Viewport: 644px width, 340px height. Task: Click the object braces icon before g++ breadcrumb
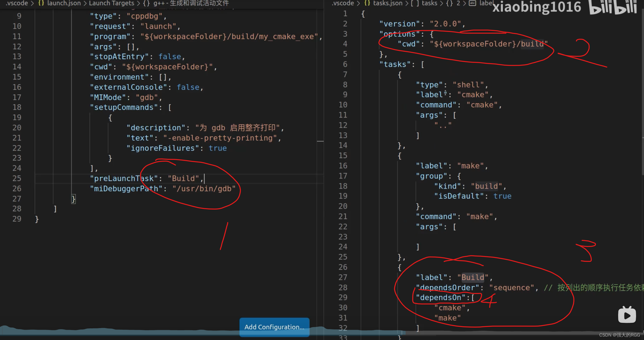click(146, 3)
